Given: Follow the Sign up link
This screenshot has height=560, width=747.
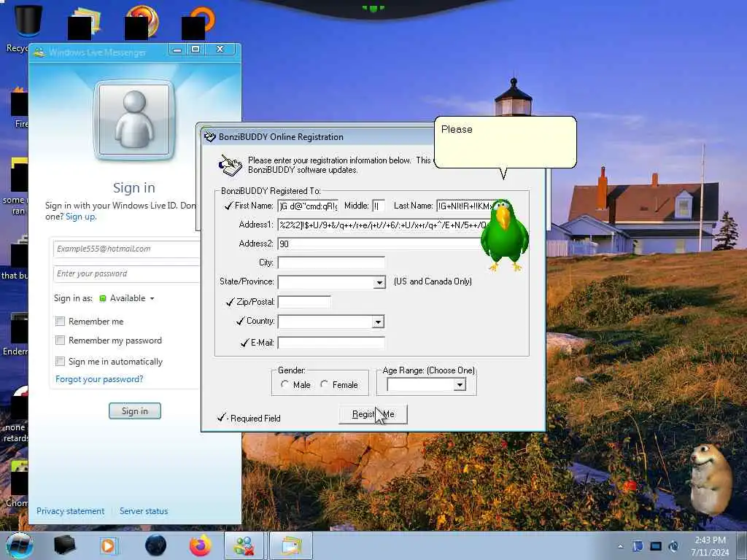Looking at the screenshot, I should [x=81, y=217].
